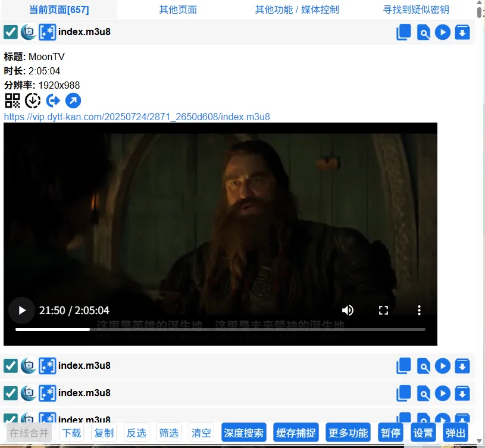485x448 pixels.
Task: Copy the first index.m3u8 link with copy icon
Action: (403, 32)
